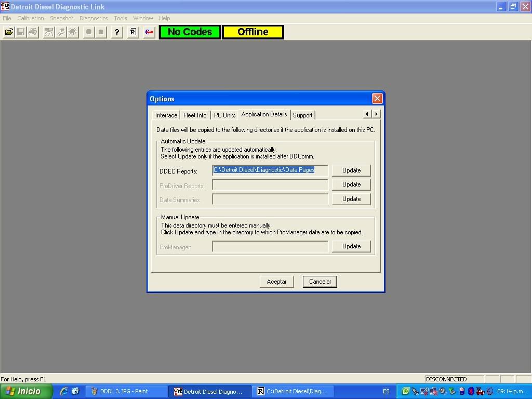The width and height of the screenshot is (532, 399).
Task: Click the wrench maintenance toolbar icon
Action: click(61, 32)
